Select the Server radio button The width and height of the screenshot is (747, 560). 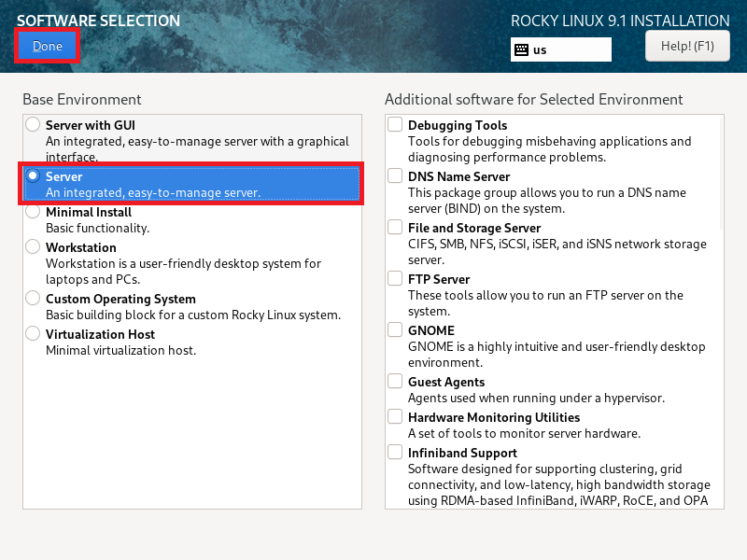coord(33,176)
